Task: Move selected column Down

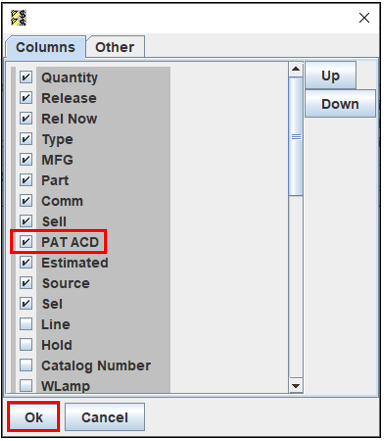Action: (x=340, y=104)
